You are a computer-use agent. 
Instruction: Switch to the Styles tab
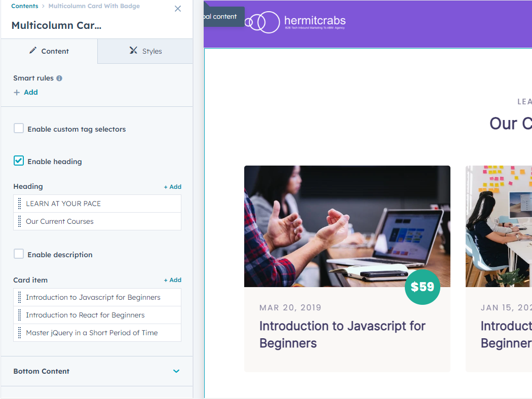(x=145, y=51)
